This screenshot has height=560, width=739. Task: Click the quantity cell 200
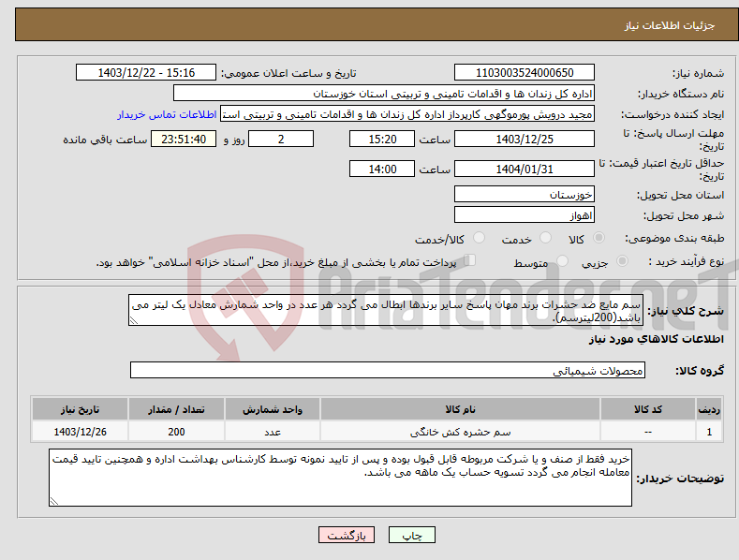coord(176,432)
